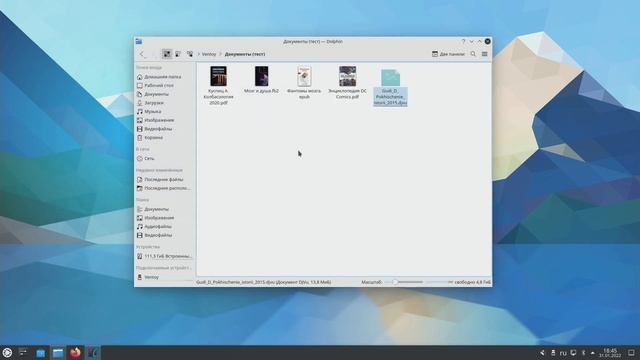Select the Guill_D_Pokhischenie djvu file
Viewport: 640px width, 360px height.
point(390,87)
